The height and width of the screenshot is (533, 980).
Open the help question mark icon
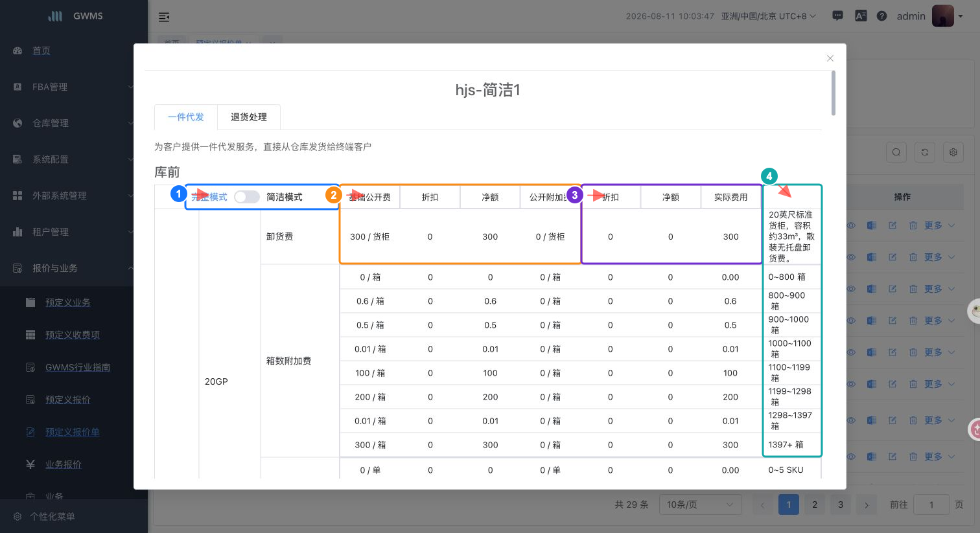pos(881,16)
